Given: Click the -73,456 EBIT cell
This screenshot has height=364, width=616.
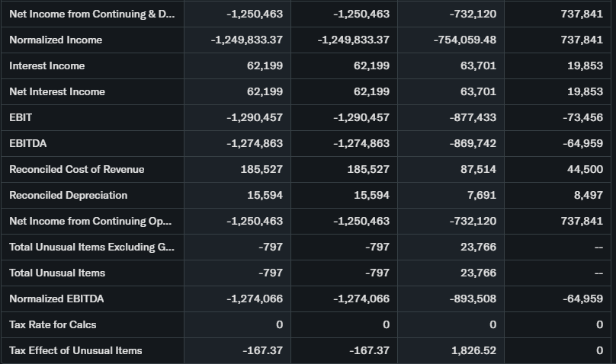Looking at the screenshot, I should tap(582, 117).
